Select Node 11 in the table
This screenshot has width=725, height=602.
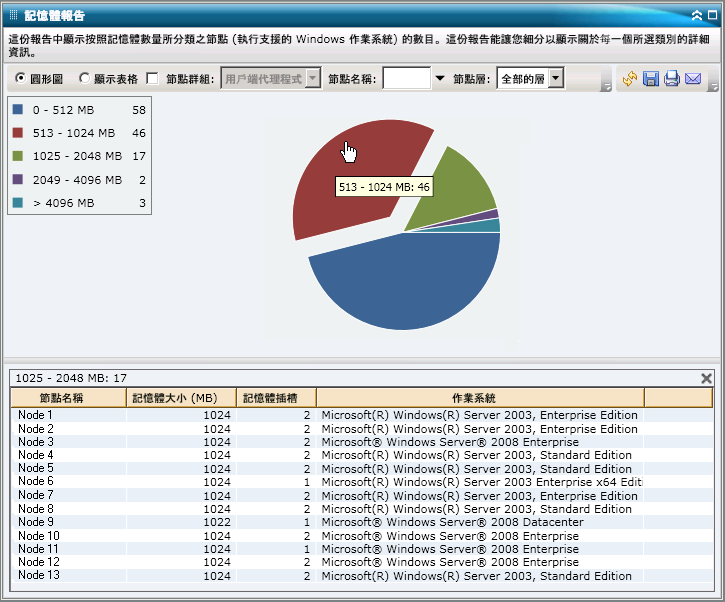(x=38, y=549)
